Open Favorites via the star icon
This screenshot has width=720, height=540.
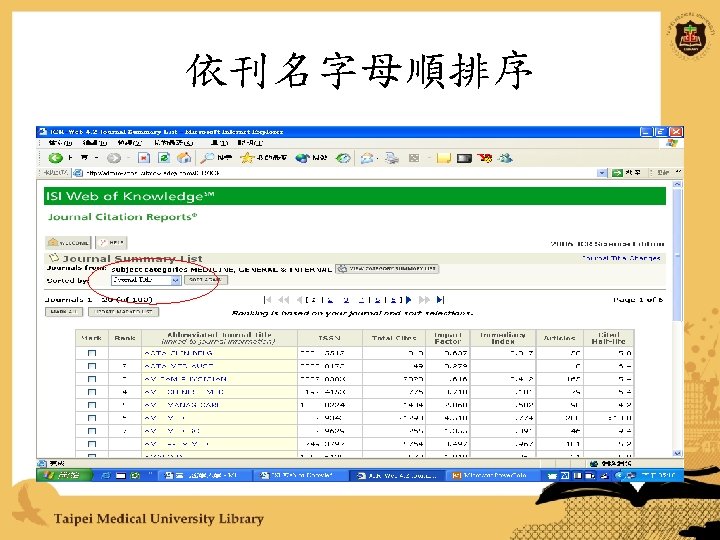pos(247,158)
